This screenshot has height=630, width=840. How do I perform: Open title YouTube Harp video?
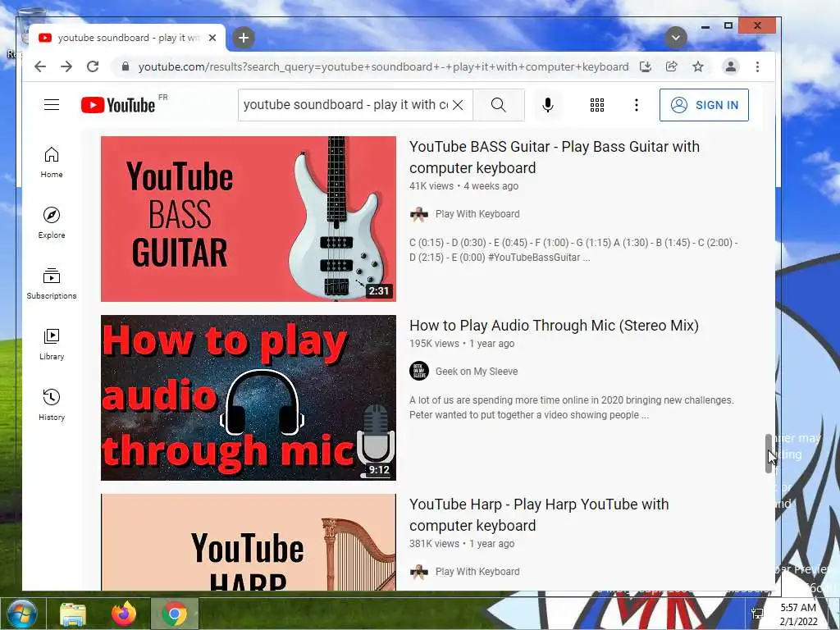(539, 515)
